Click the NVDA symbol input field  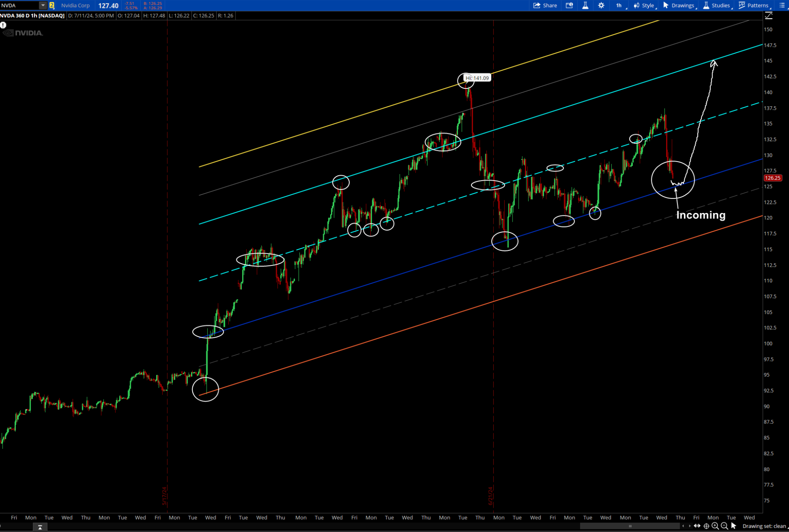point(20,5)
